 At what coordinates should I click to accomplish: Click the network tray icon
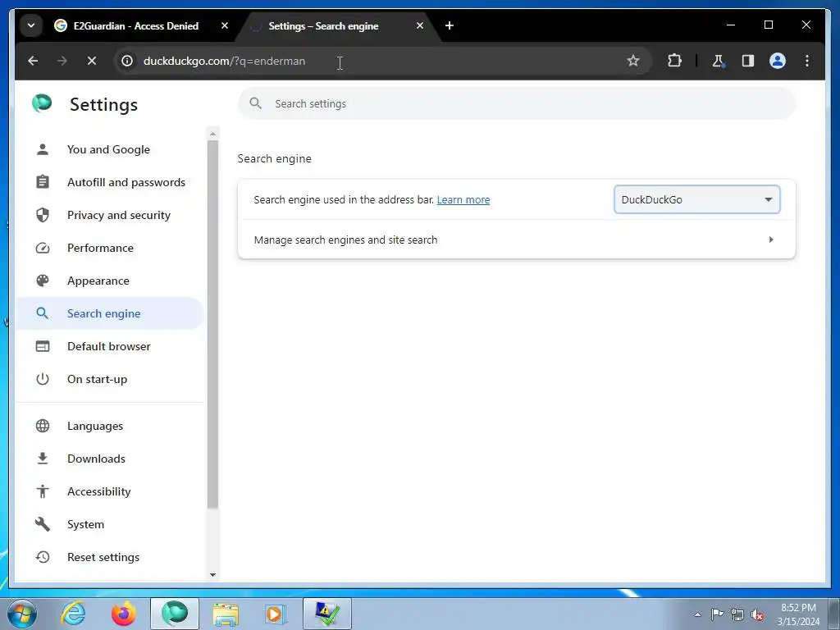[x=737, y=614]
